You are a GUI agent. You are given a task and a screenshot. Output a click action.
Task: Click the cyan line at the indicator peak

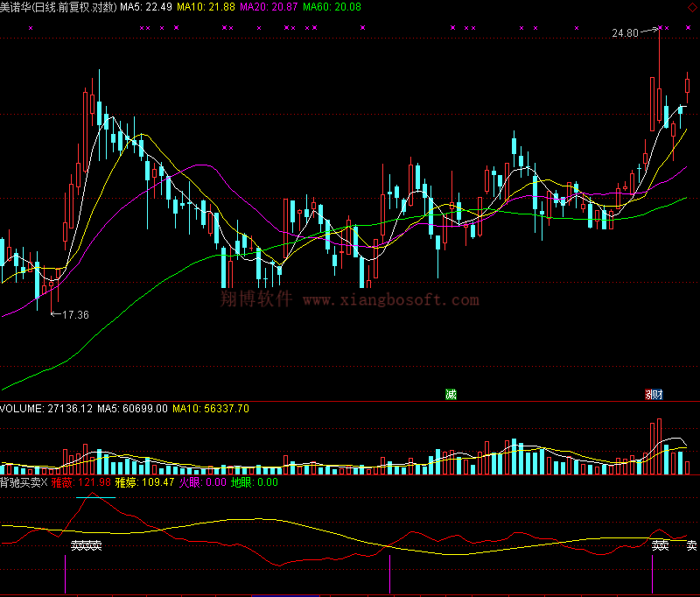[x=96, y=497]
